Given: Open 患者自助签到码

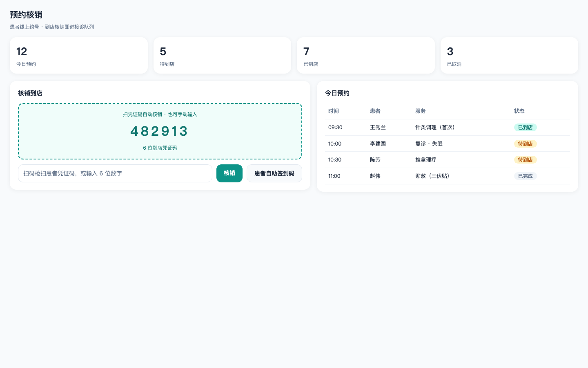Looking at the screenshot, I should 274,173.
